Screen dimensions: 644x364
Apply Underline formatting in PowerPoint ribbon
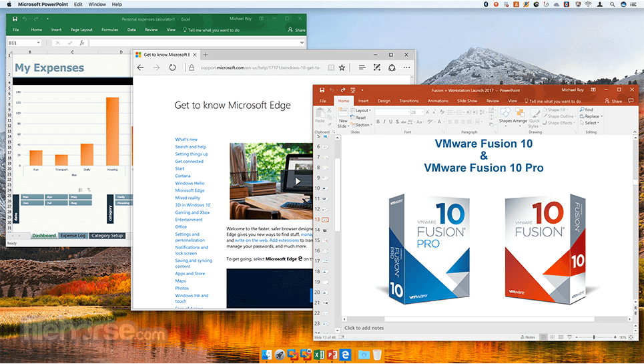click(x=390, y=122)
